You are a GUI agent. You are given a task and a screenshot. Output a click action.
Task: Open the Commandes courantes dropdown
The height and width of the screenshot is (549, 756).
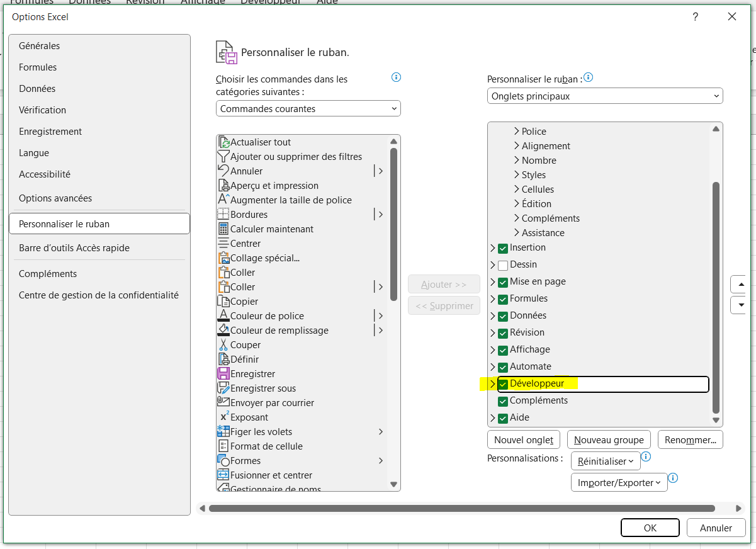click(308, 109)
